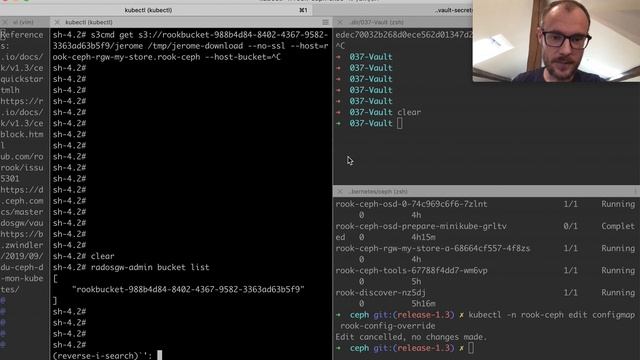640x360 pixels.
Task: Click 'rook-ceph-rgw-my-store-a-68664cf557-4f8zs' pod name
Action: point(433,248)
